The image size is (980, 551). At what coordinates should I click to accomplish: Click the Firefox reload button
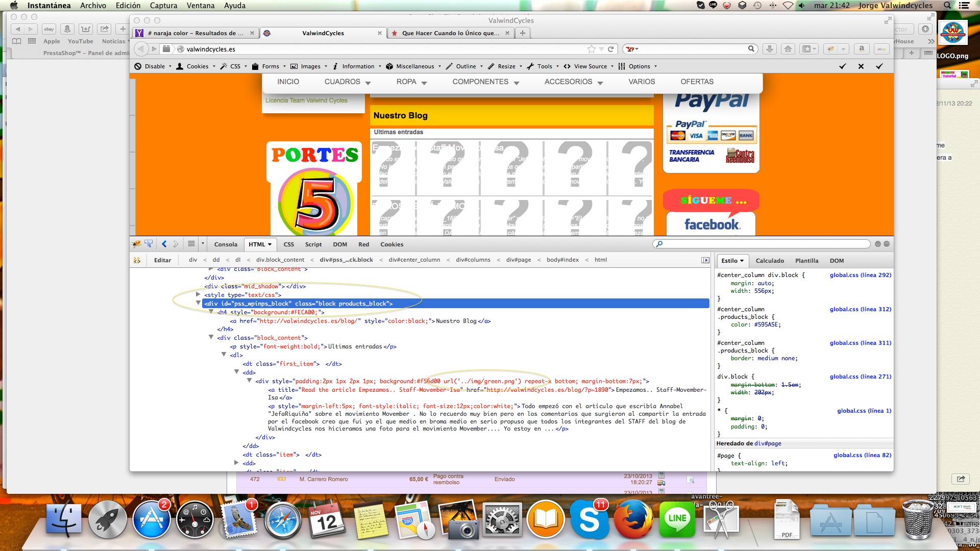point(610,49)
